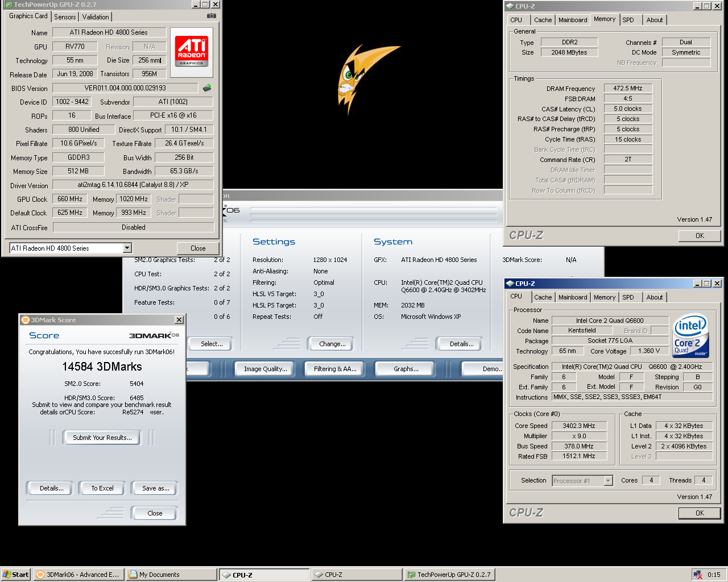Click the Start button on the taskbar

point(15,575)
